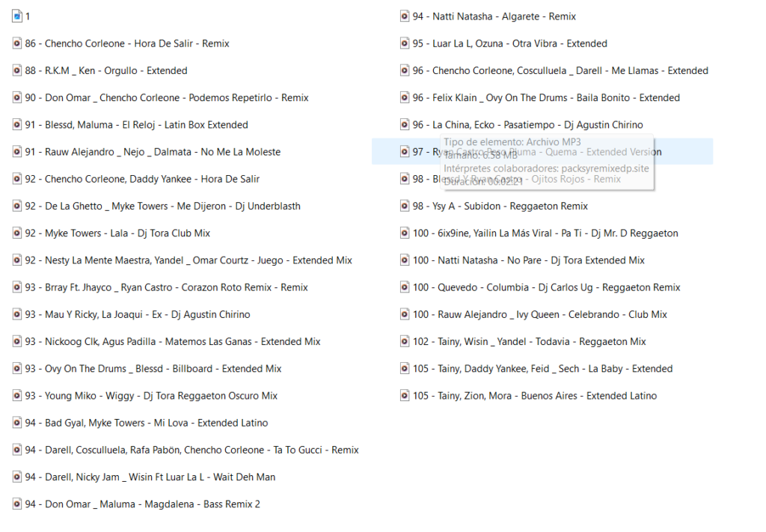Click the file icon of Magdalena Bass Remix 2
Image resolution: width=766 pixels, height=532 pixels.
[x=17, y=504]
